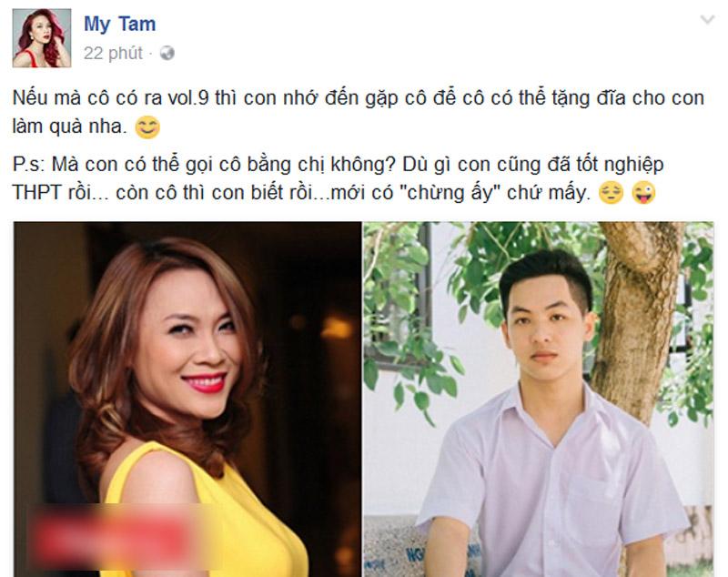Open the photo of woman in yellow dress
This screenshot has height=577, width=728.
click(187, 400)
